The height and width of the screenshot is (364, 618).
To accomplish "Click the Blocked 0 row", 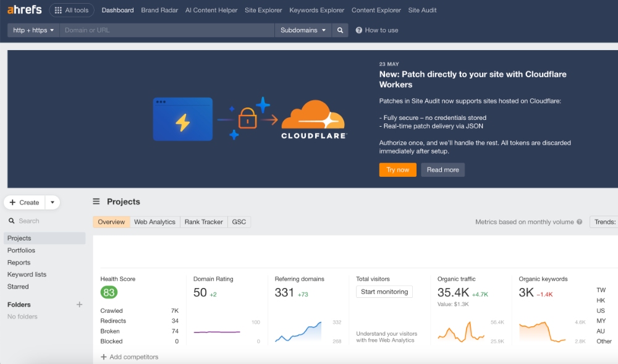I will (139, 341).
